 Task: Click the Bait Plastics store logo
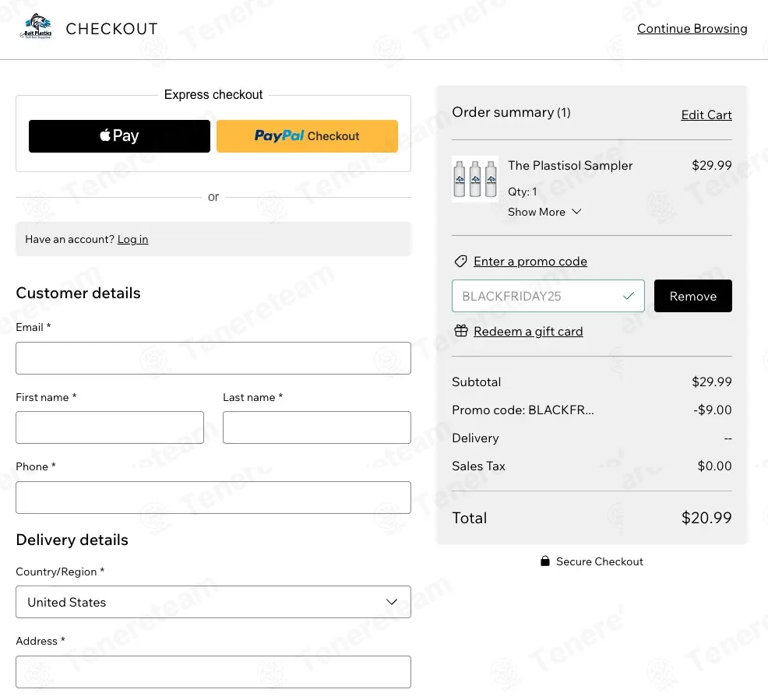(36, 28)
